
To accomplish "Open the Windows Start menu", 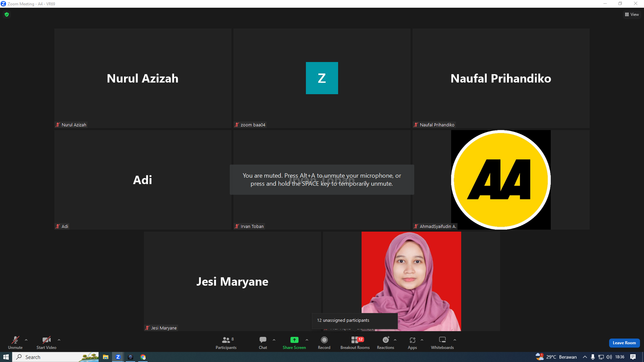I will pos(6,357).
